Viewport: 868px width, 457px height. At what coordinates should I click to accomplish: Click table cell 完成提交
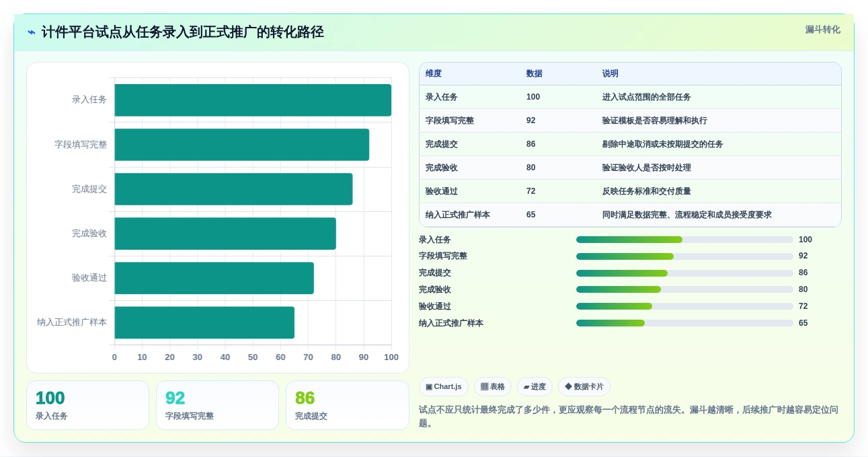coord(442,144)
